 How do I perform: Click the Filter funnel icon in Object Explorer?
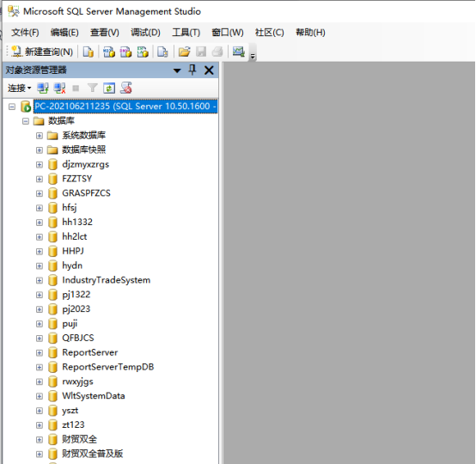click(x=92, y=88)
